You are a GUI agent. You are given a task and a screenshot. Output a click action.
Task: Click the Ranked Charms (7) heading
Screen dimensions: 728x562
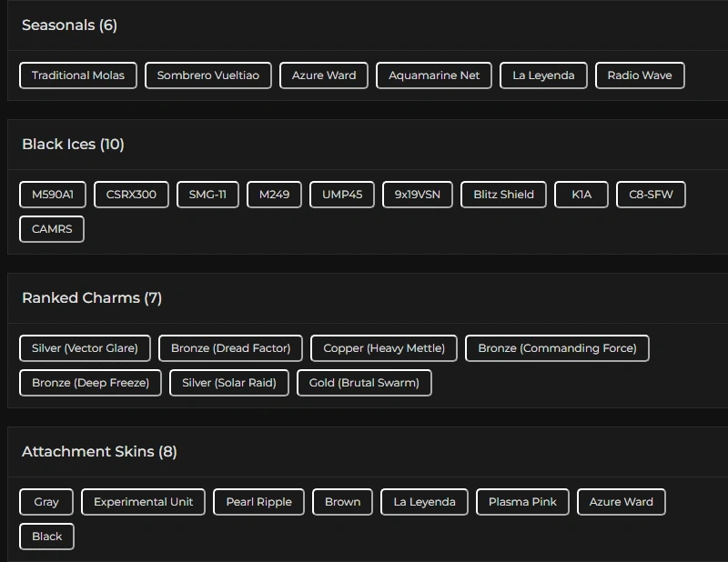92,298
